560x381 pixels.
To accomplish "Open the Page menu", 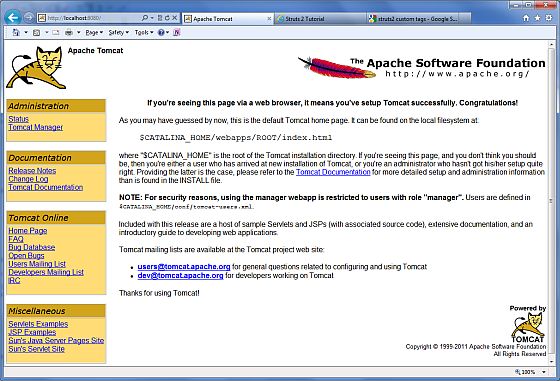I will [x=94, y=32].
